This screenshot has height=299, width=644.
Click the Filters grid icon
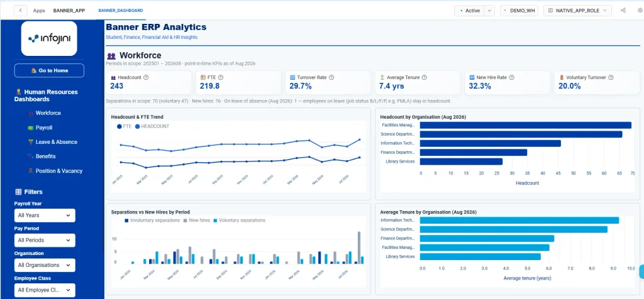coord(18,192)
